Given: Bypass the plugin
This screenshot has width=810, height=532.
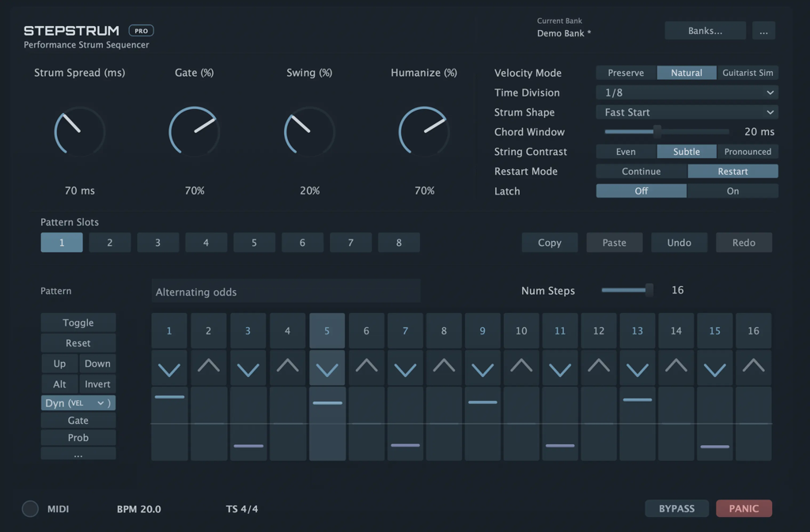Looking at the screenshot, I should click(x=677, y=509).
